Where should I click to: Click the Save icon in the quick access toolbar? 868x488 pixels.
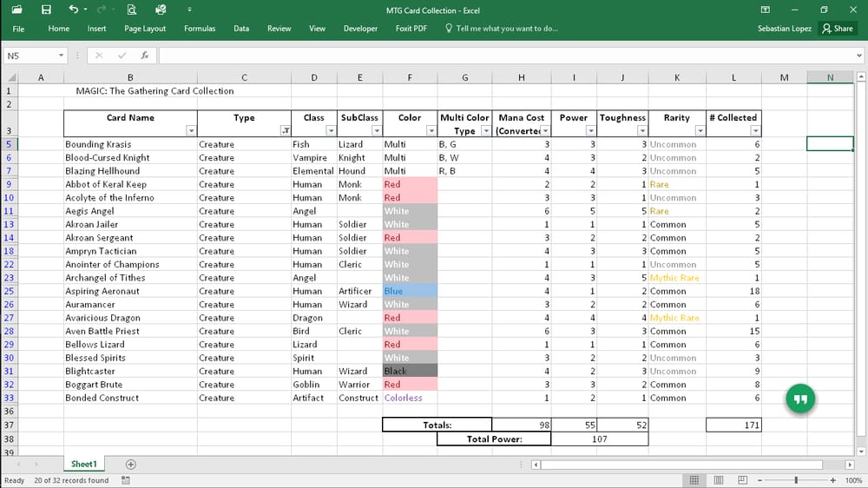(x=46, y=10)
